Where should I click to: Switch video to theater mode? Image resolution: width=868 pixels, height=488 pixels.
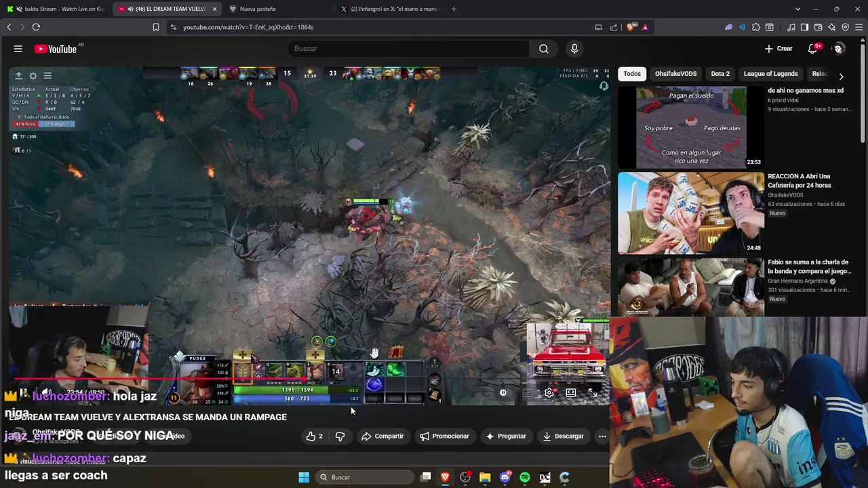point(571,392)
